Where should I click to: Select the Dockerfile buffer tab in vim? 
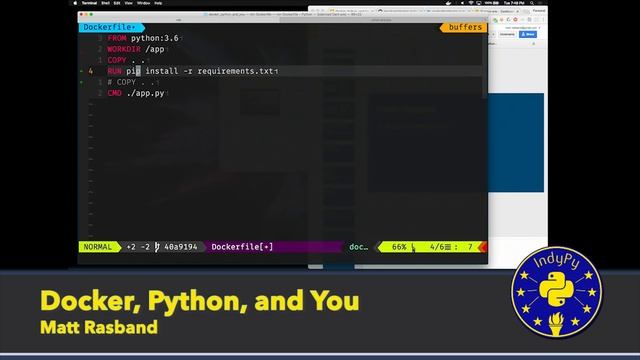109,27
